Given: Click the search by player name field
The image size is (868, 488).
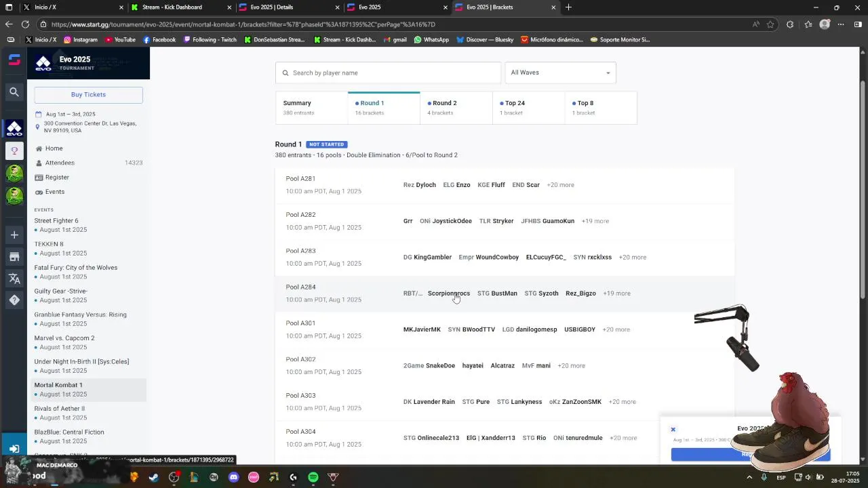Looking at the screenshot, I should point(388,73).
